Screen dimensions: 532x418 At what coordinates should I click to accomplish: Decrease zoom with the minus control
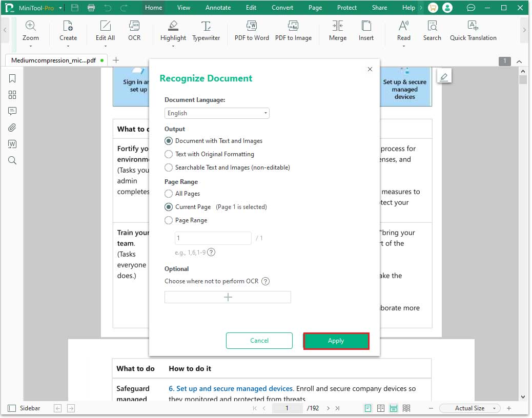click(x=432, y=408)
